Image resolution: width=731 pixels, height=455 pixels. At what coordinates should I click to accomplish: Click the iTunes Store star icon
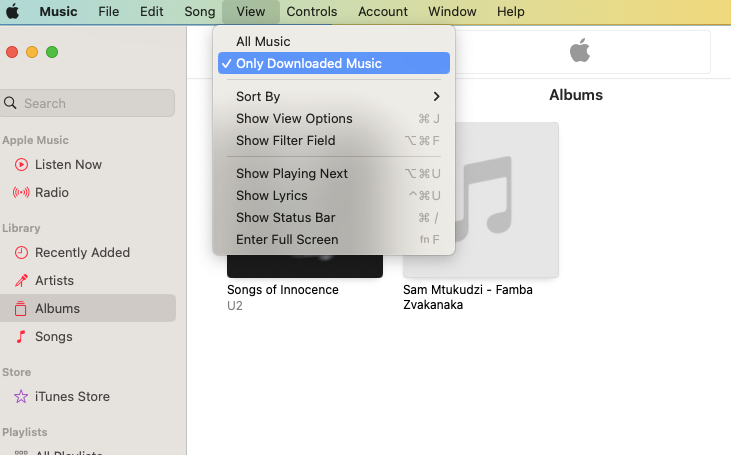(x=21, y=396)
